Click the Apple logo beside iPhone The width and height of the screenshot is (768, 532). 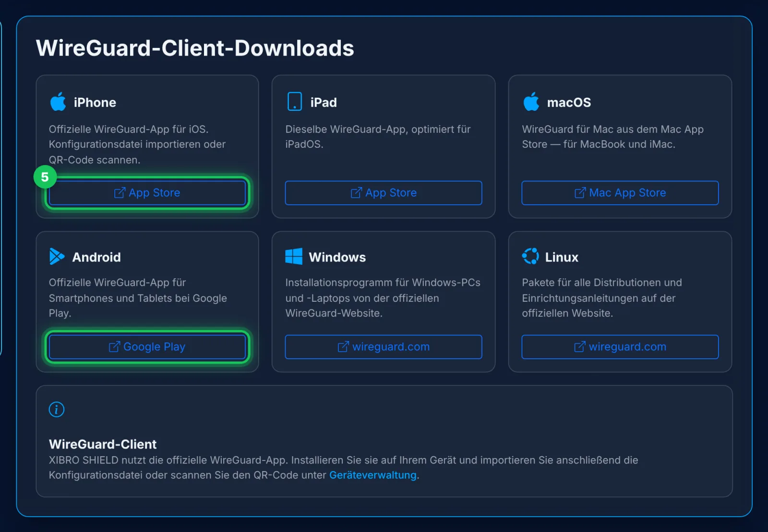(x=58, y=102)
